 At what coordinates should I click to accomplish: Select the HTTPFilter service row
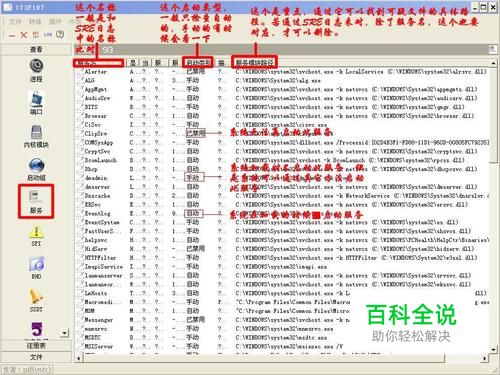pos(282,258)
